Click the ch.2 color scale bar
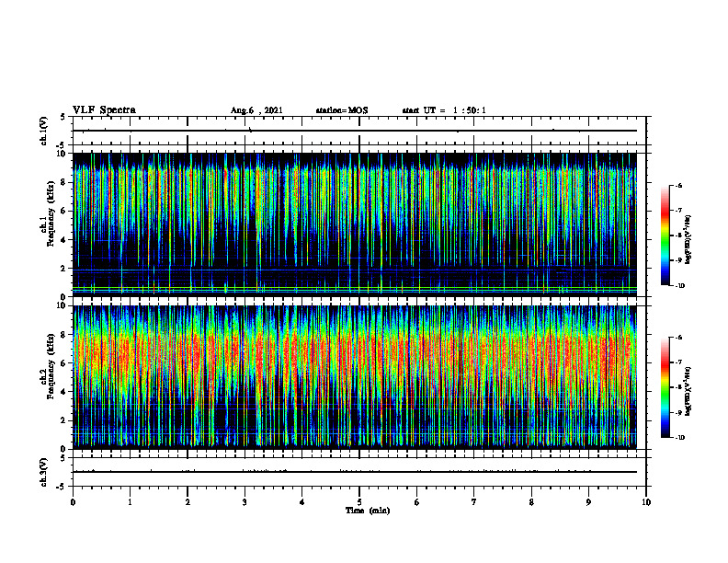728x563 pixels. 665,387
